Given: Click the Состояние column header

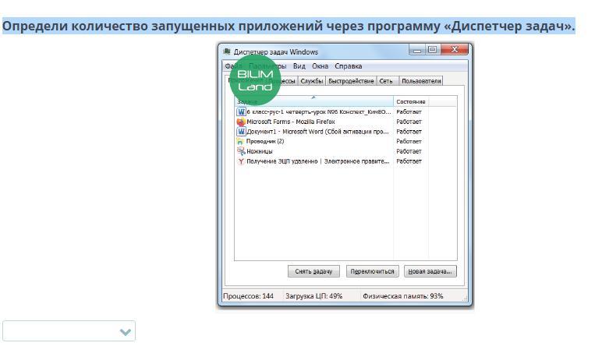Looking at the screenshot, I should [x=411, y=101].
